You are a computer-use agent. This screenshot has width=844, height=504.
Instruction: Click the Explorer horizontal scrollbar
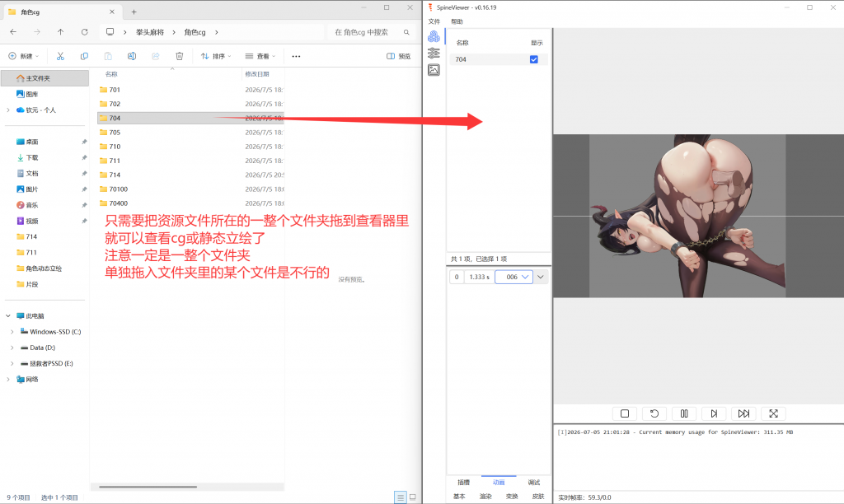[x=148, y=487]
